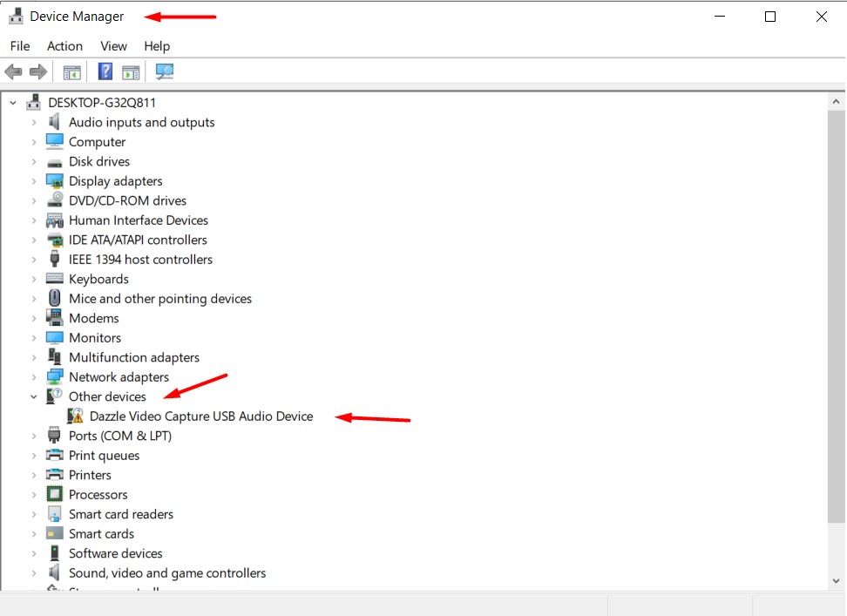
Task: Open the Action menu
Action: point(64,46)
